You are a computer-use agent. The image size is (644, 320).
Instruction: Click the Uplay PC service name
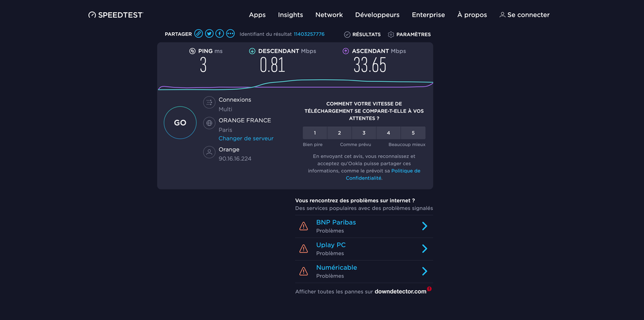tap(331, 245)
